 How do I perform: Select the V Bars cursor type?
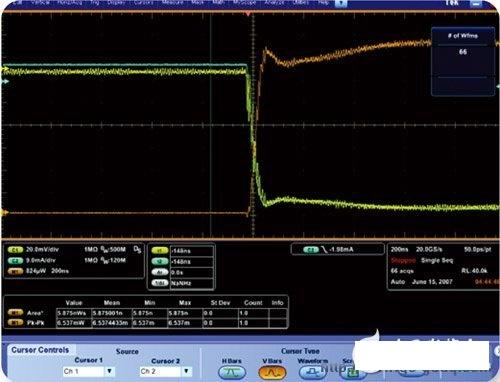pyautogui.click(x=272, y=372)
